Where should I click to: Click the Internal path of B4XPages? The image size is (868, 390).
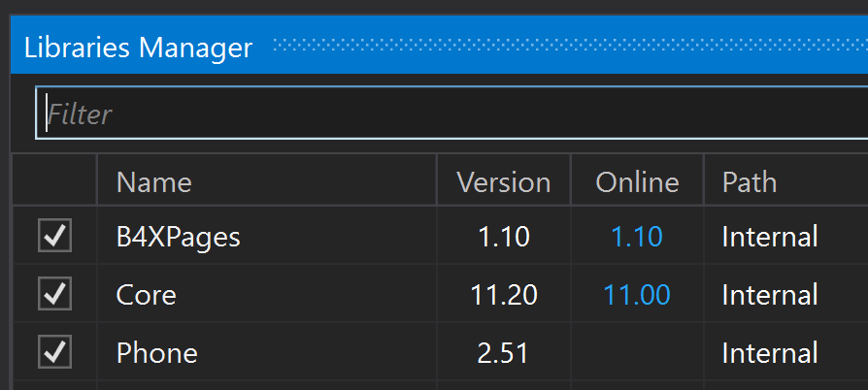click(769, 236)
